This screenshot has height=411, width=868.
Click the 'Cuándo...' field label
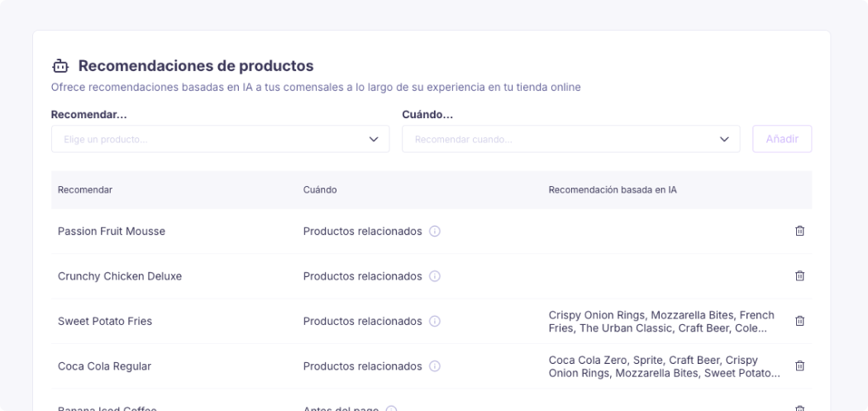pos(427,115)
